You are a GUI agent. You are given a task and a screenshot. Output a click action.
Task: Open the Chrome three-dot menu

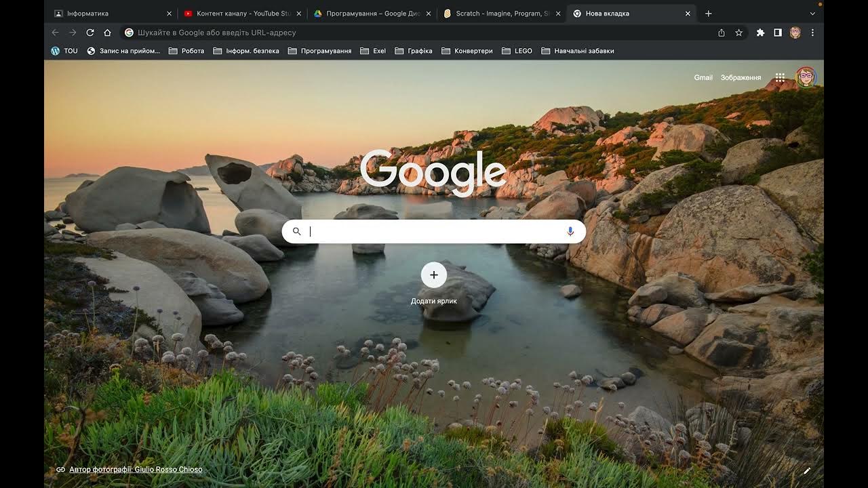pos(812,33)
